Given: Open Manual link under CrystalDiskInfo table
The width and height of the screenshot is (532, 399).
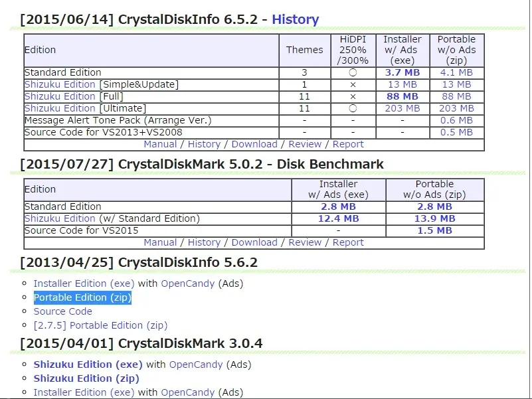Looking at the screenshot, I should (160, 144).
